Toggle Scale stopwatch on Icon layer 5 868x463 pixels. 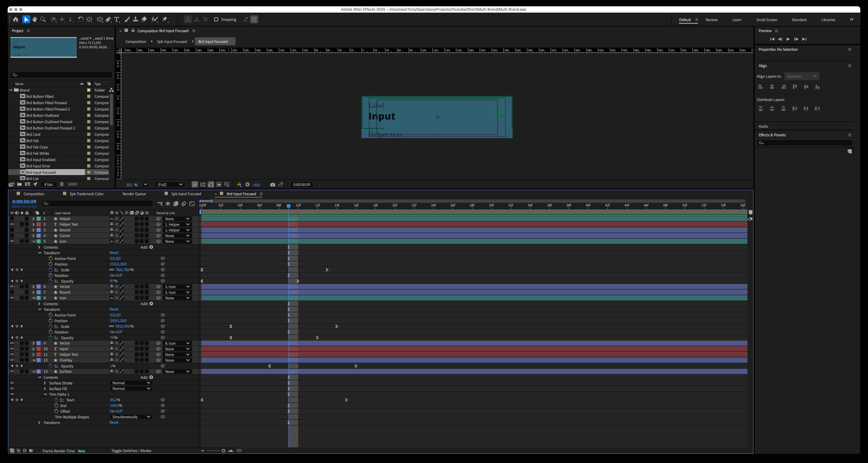(x=50, y=270)
